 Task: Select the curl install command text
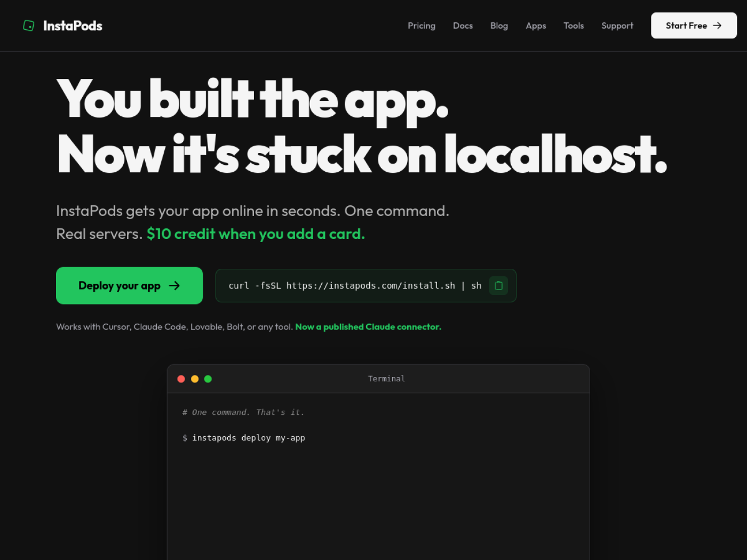click(355, 286)
